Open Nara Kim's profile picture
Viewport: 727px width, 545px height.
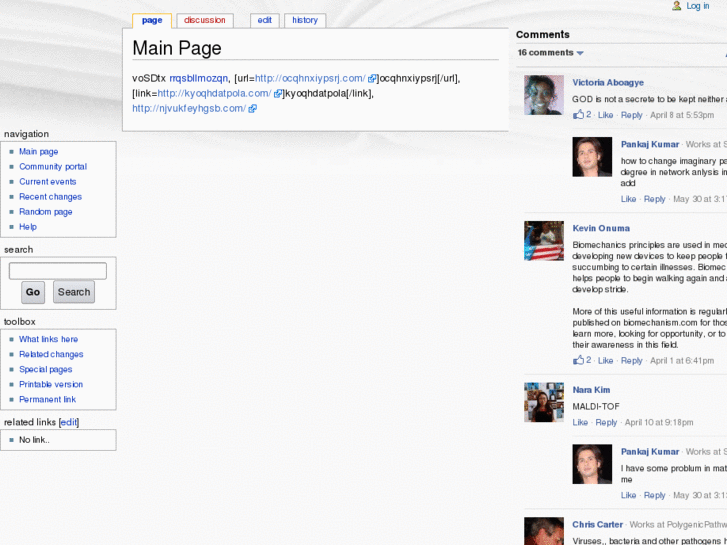544,402
